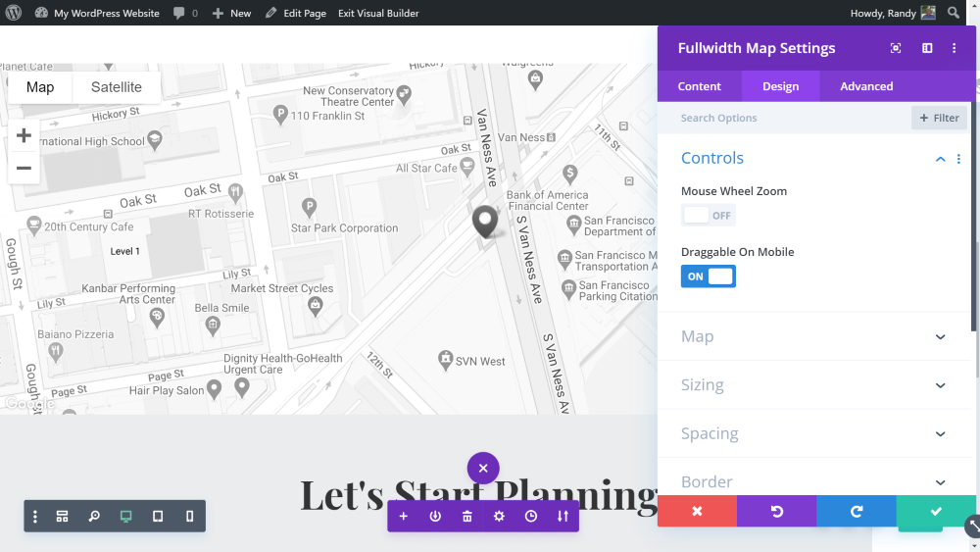Screen dimensions: 980x552
Task: Click the Edit Page link
Action: [x=296, y=13]
